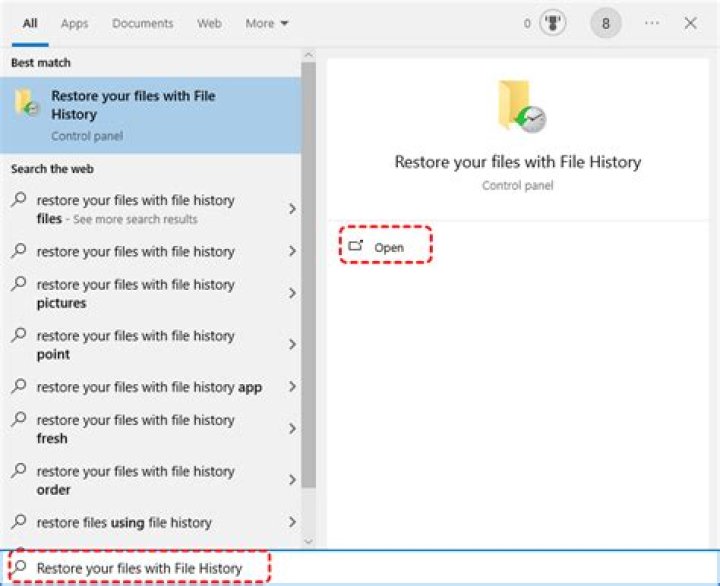Click search icon beside 'file history pictures'
Image resolution: width=720 pixels, height=586 pixels.
tap(19, 285)
